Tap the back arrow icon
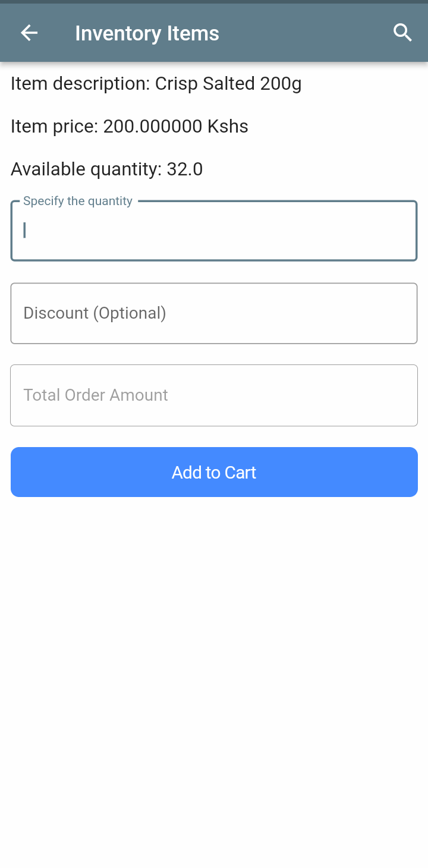Screen dimensions: 428x868 point(29,33)
